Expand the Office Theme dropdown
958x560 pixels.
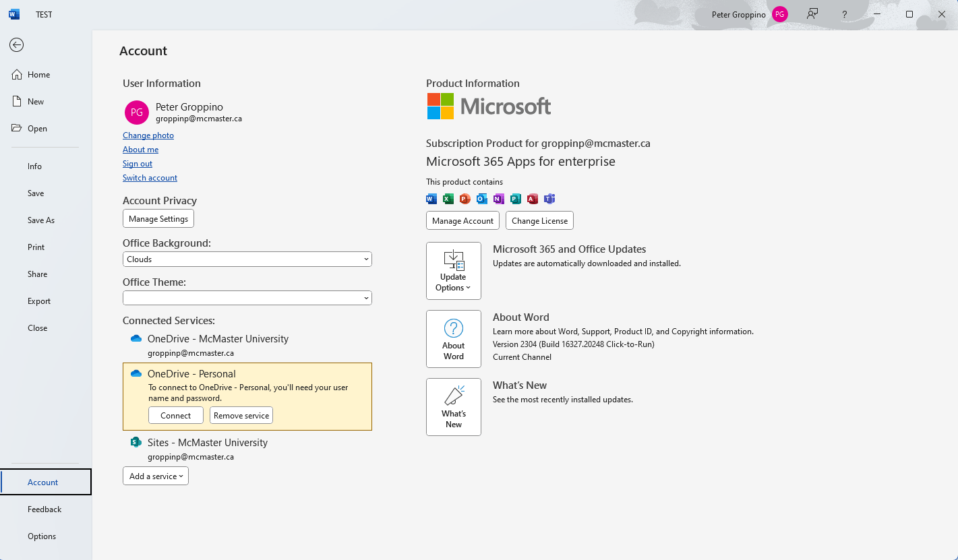(x=247, y=298)
